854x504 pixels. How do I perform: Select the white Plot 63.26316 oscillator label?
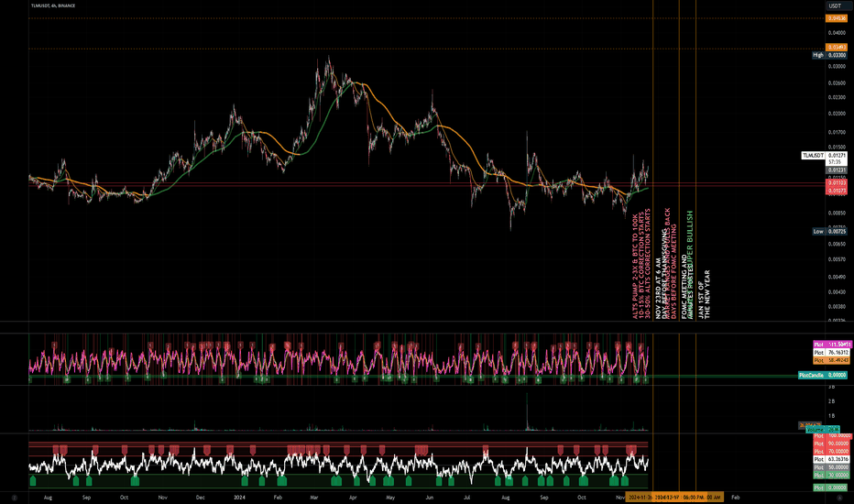832,459
